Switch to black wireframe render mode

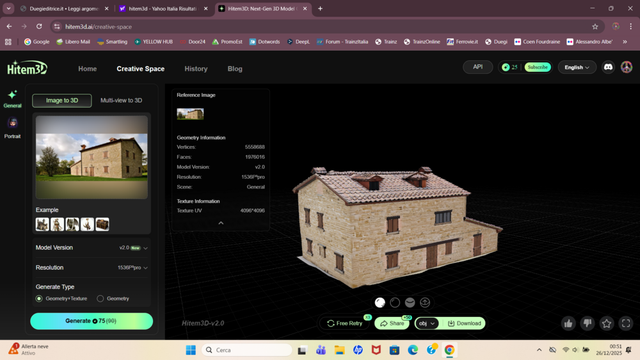[395, 302]
